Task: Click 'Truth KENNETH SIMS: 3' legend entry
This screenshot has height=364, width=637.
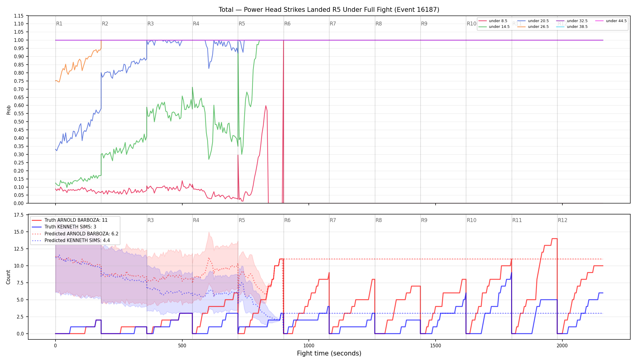Action: pos(64,227)
